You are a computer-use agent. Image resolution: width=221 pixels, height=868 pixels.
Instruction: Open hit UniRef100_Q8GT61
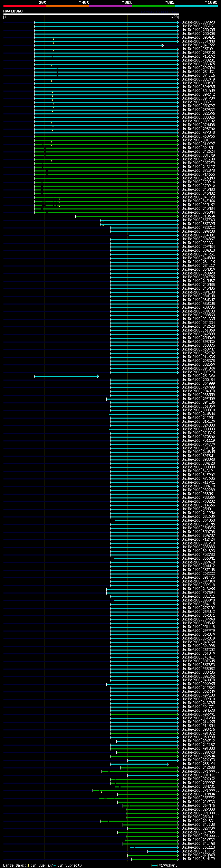198,26
